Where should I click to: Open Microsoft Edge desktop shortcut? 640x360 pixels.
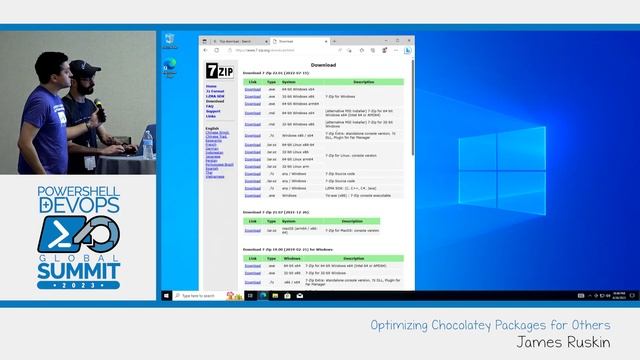(x=170, y=68)
